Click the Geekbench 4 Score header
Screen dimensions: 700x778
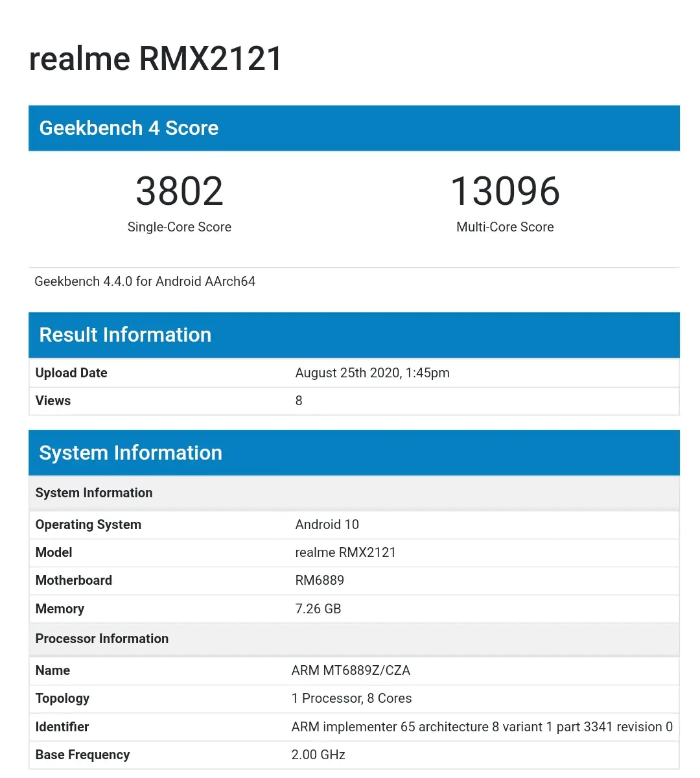354,128
